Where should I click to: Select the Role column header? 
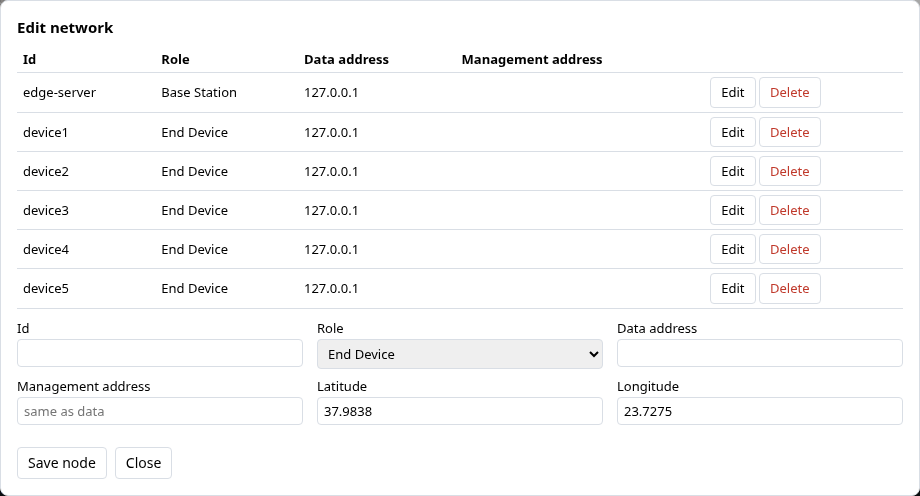(175, 59)
